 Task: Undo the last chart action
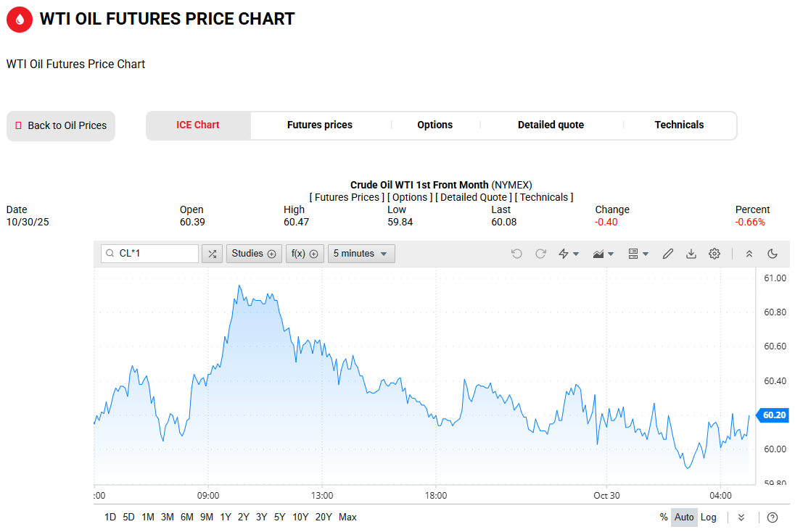(516, 254)
